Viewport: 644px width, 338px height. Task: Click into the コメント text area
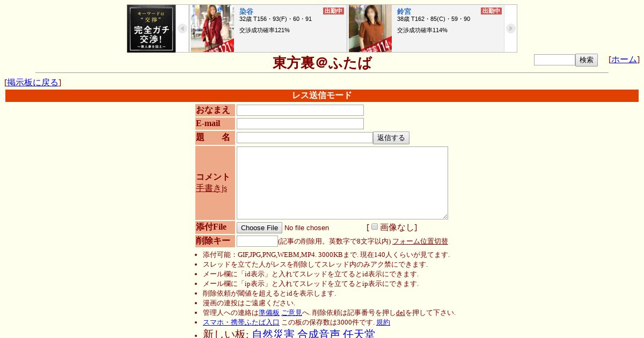tap(342, 183)
